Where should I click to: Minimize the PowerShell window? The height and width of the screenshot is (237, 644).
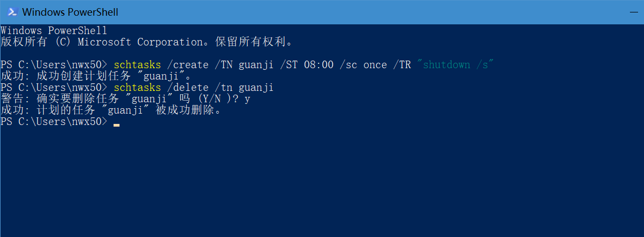coord(636,12)
